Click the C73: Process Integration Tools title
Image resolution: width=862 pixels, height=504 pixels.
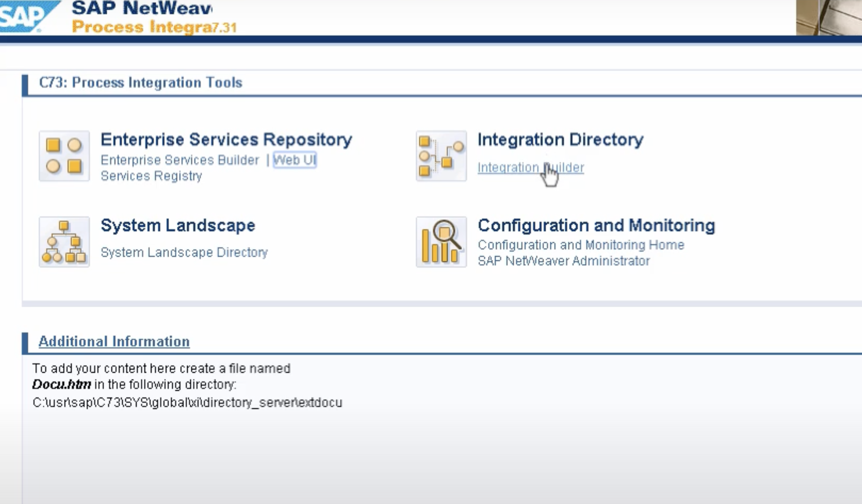click(x=141, y=83)
